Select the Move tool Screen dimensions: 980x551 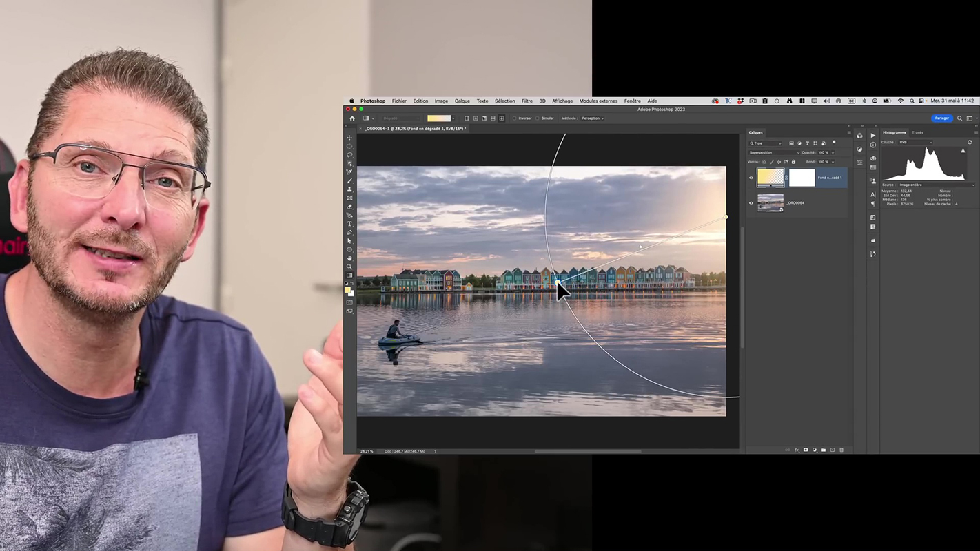(350, 138)
